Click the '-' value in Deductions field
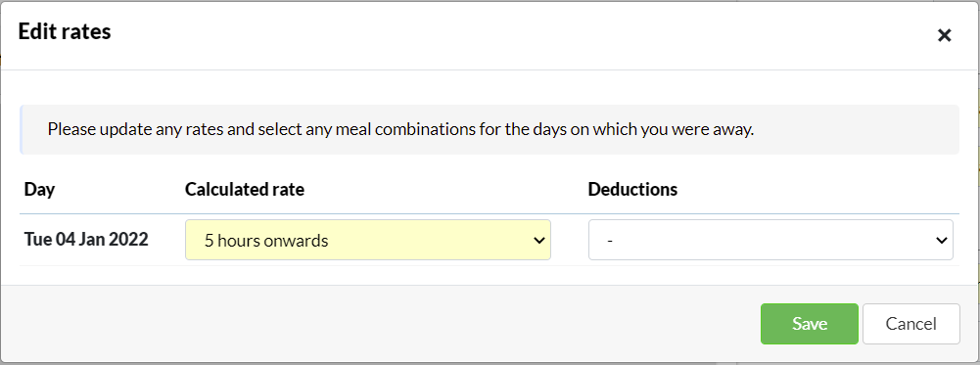Image resolution: width=980 pixels, height=365 pixels. pos(609,241)
